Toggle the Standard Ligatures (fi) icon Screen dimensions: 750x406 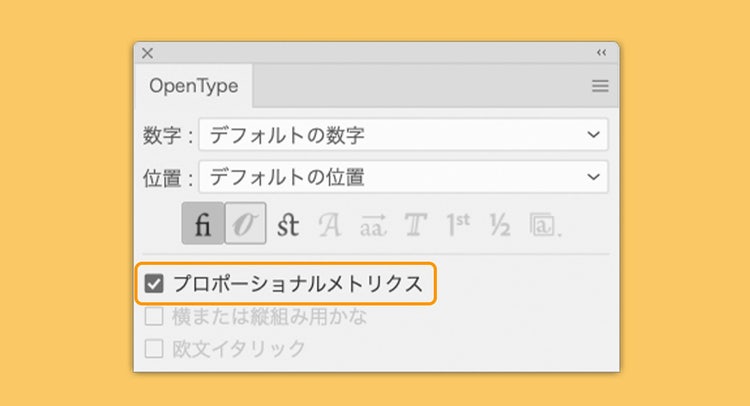coord(202,223)
